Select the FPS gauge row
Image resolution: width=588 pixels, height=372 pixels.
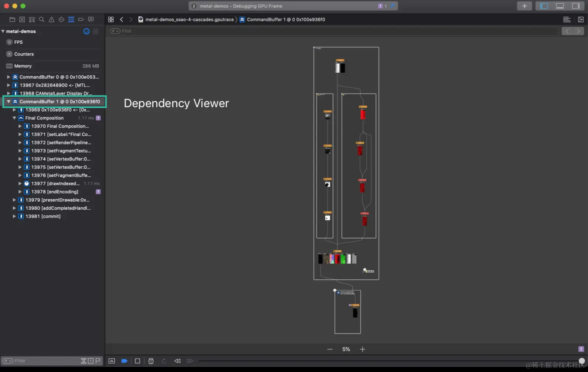coord(52,42)
